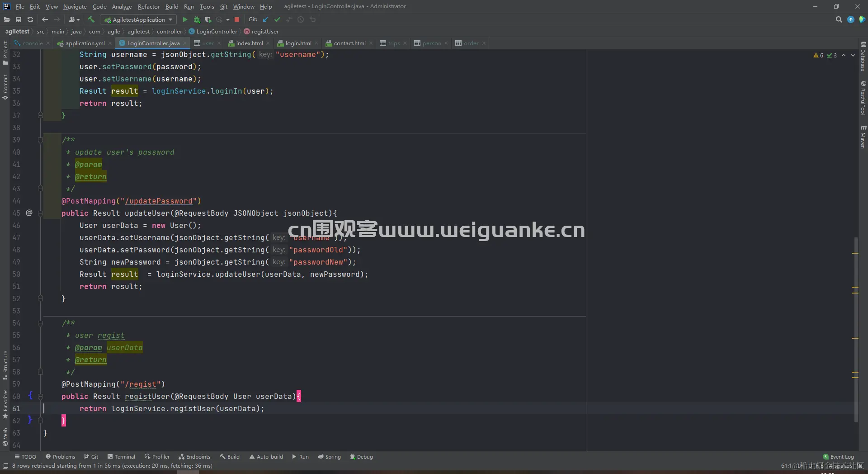This screenshot has height=474, width=868.
Task: Close the LoginController.java tab
Action: click(x=185, y=43)
